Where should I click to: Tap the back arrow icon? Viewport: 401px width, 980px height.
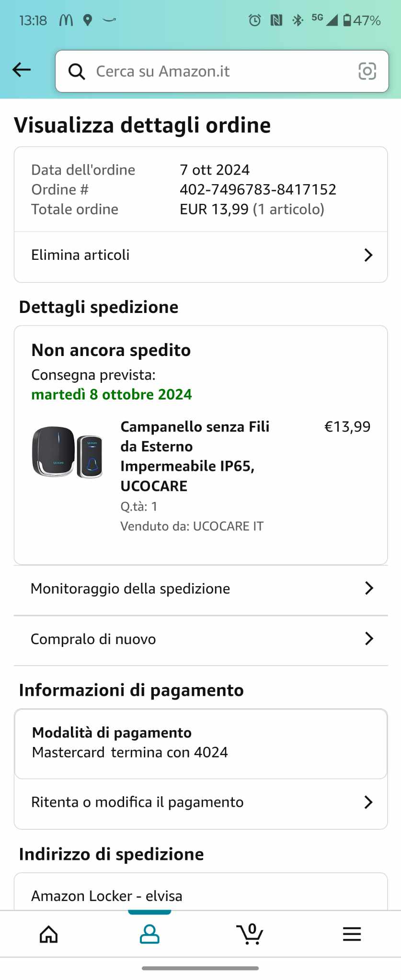click(22, 70)
